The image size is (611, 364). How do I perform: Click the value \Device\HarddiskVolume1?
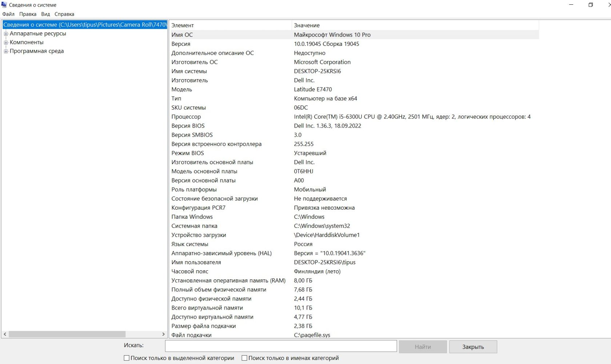tap(327, 235)
